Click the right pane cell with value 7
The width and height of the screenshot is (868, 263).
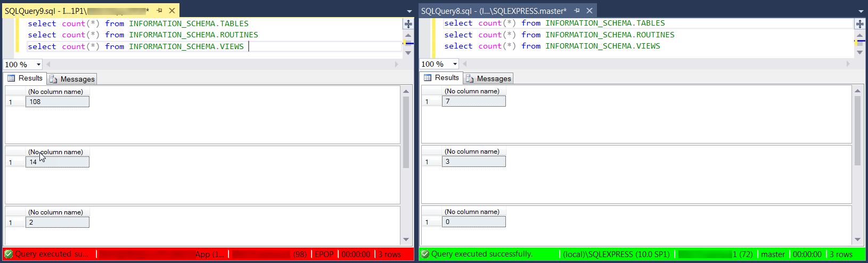tap(473, 101)
